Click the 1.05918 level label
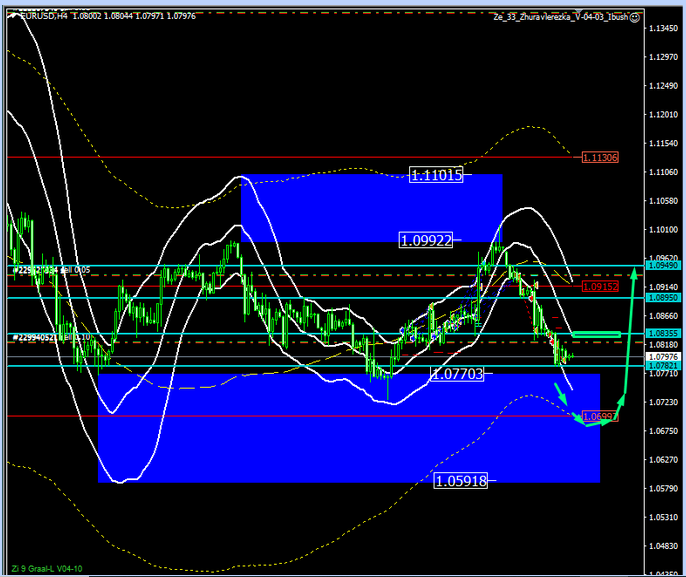 coord(461,481)
